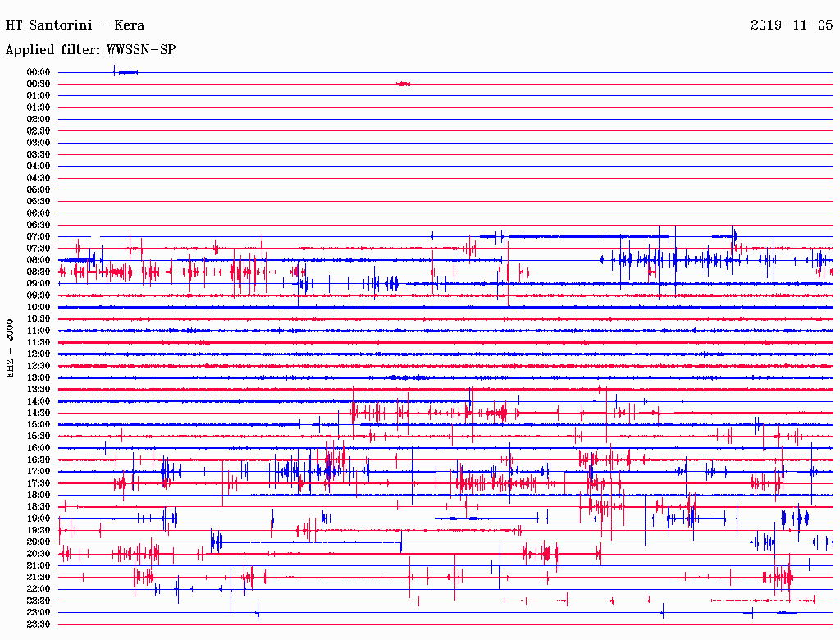Select the 04:00 time label
This screenshot has width=840, height=640.
click(38, 167)
